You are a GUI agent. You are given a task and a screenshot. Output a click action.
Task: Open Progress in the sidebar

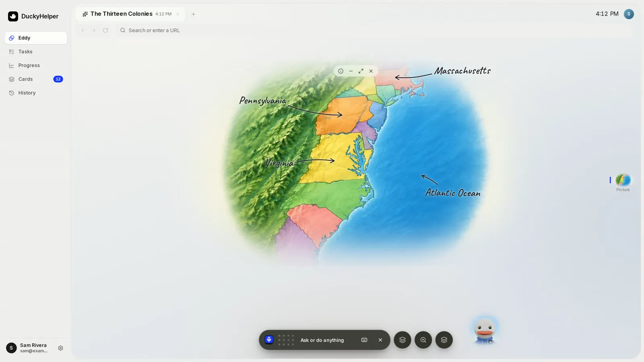tap(36, 65)
